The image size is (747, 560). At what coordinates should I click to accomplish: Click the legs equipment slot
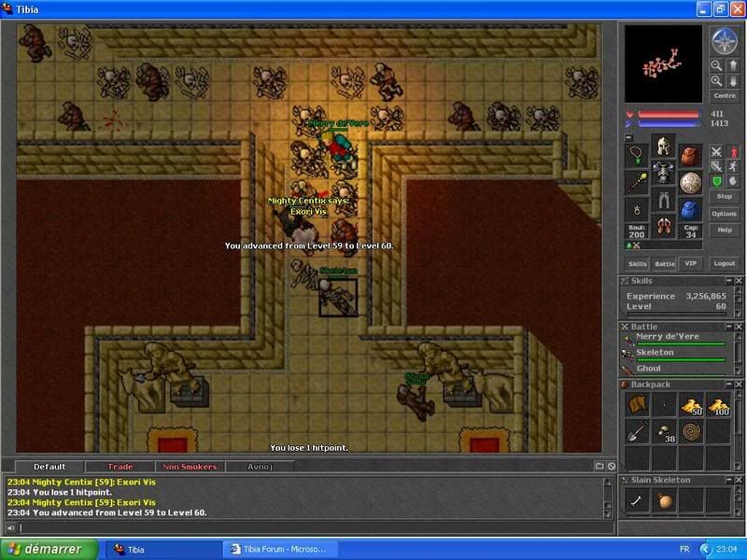(x=664, y=200)
